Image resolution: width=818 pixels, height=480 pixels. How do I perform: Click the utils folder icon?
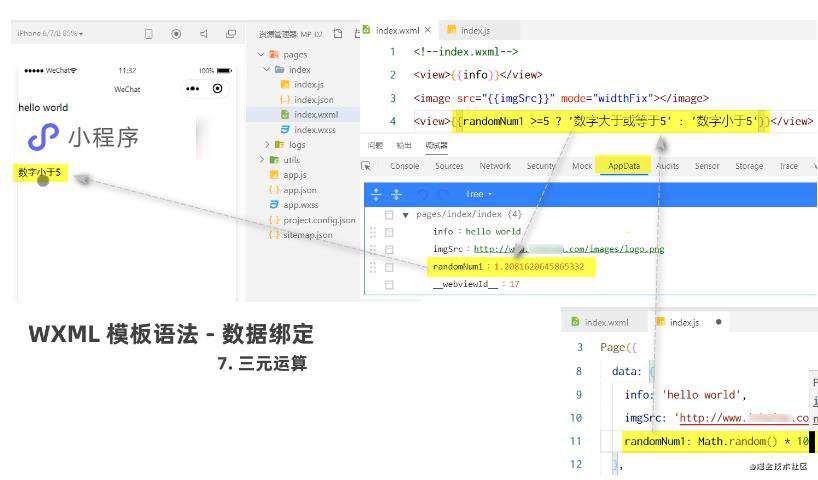pos(274,160)
